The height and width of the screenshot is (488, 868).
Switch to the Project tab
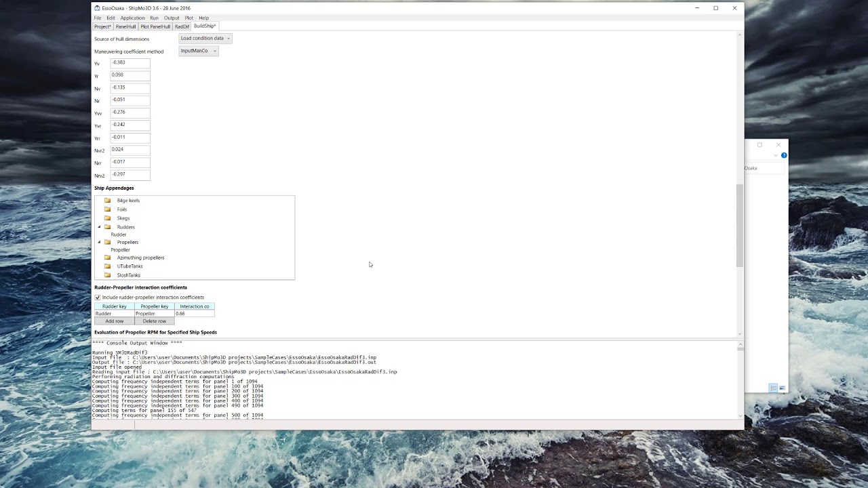pos(102,26)
